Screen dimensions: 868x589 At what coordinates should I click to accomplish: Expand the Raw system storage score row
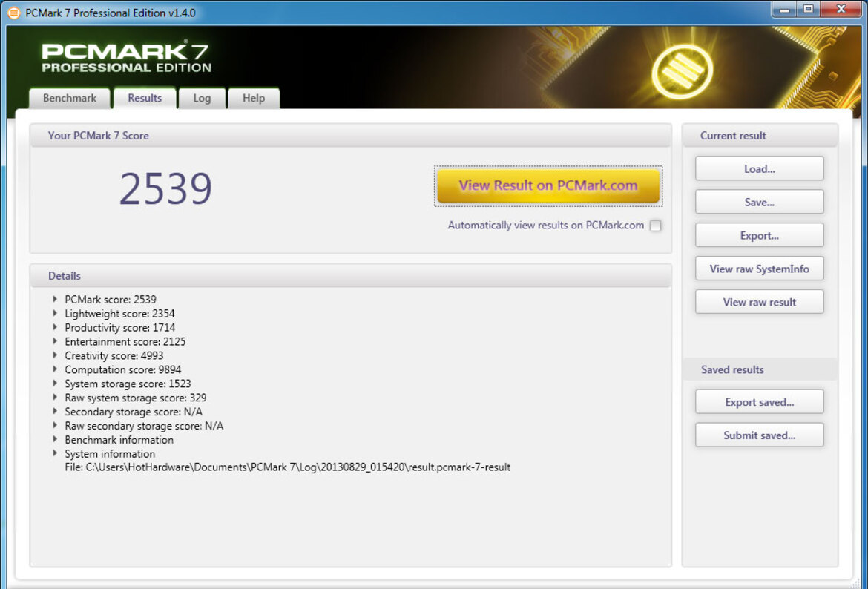(x=55, y=398)
